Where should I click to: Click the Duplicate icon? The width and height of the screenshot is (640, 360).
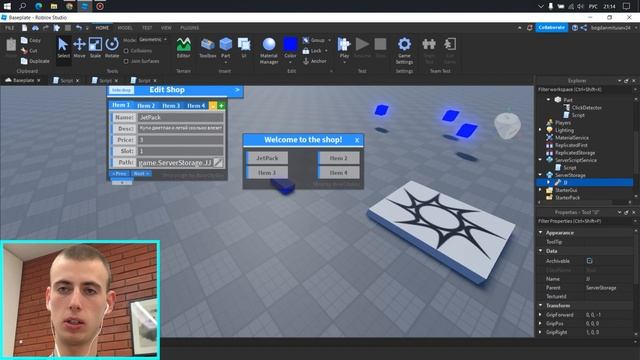(x=24, y=61)
